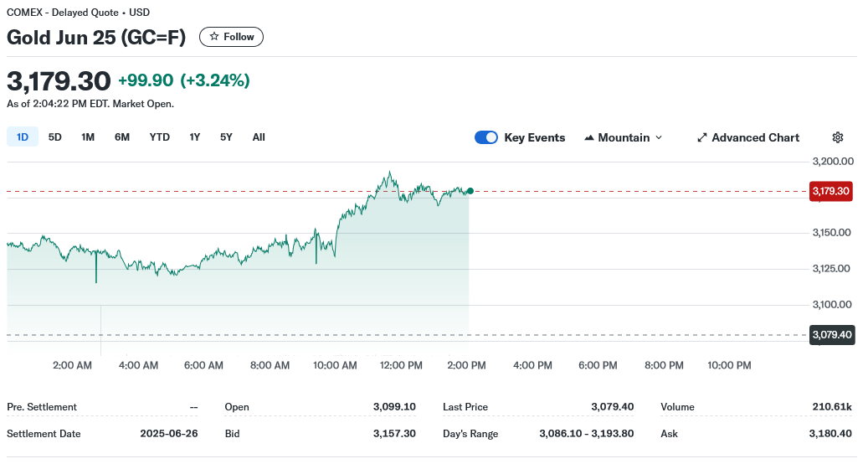The width and height of the screenshot is (868, 464).
Task: Click the Last Price value 3,079.40
Action: point(612,407)
